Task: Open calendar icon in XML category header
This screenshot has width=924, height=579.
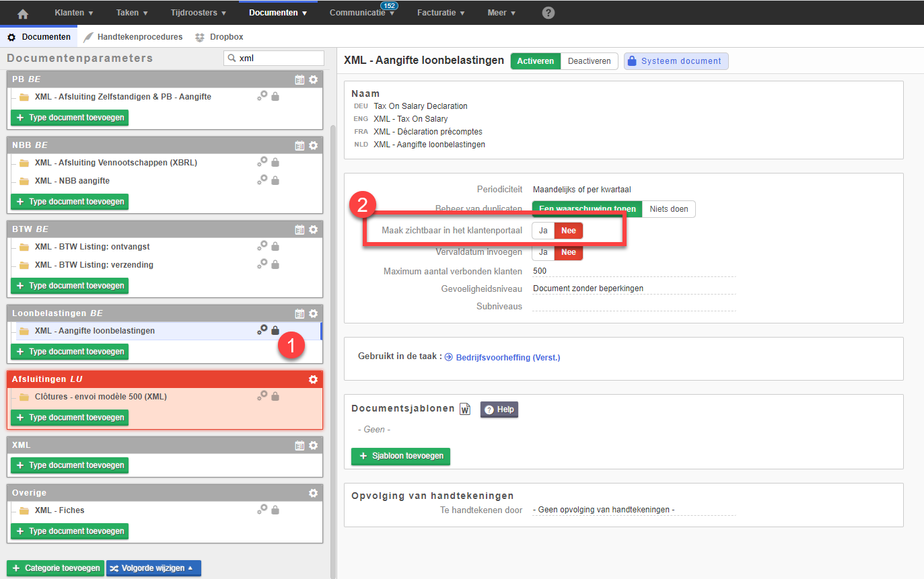Action: [299, 445]
